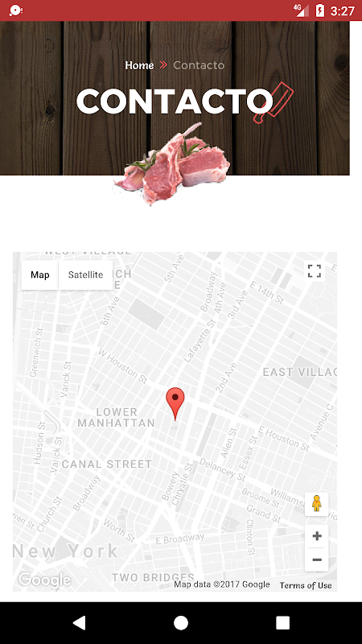The image size is (362, 644).
Task: Select the Map view tab
Action: coord(39,275)
